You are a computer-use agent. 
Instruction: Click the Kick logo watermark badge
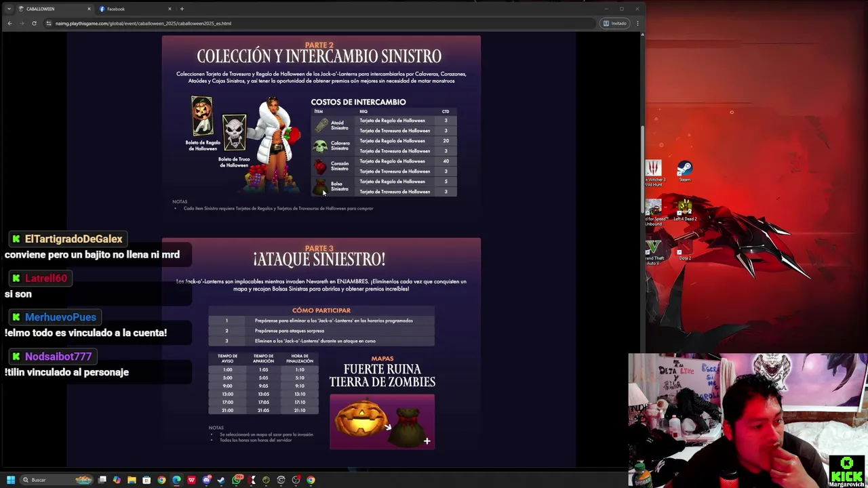tap(846, 470)
